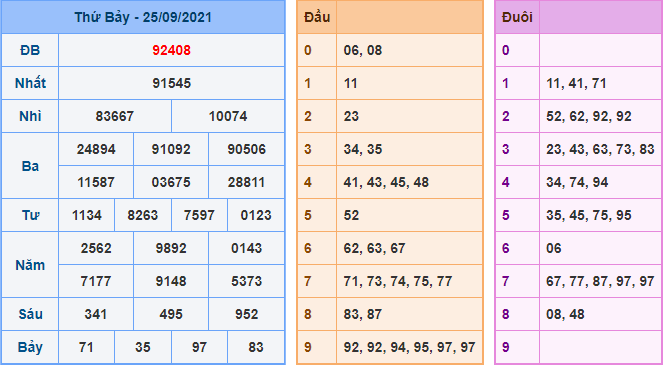Select Đầu cell '34, 35'
The image size is (664, 365).
[x=409, y=149]
